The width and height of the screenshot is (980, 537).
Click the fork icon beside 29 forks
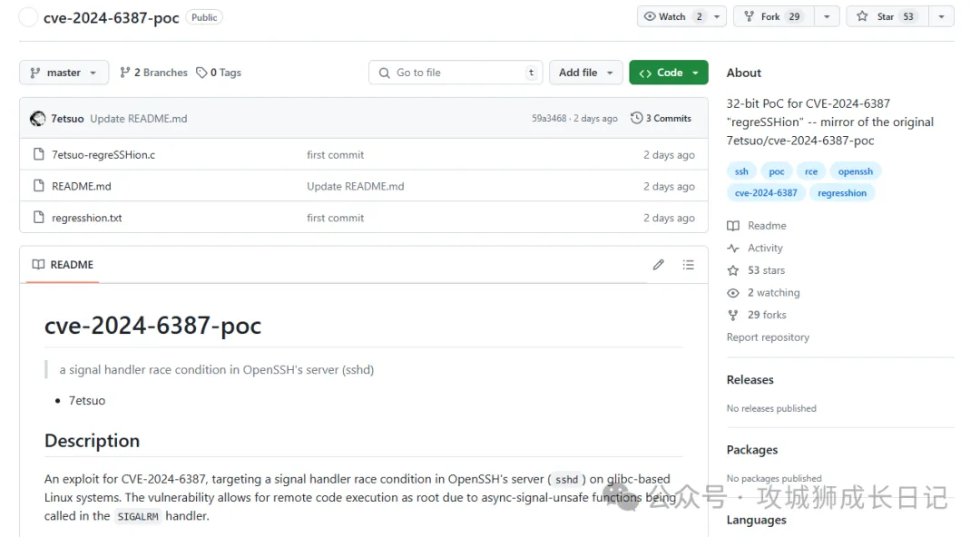click(733, 315)
